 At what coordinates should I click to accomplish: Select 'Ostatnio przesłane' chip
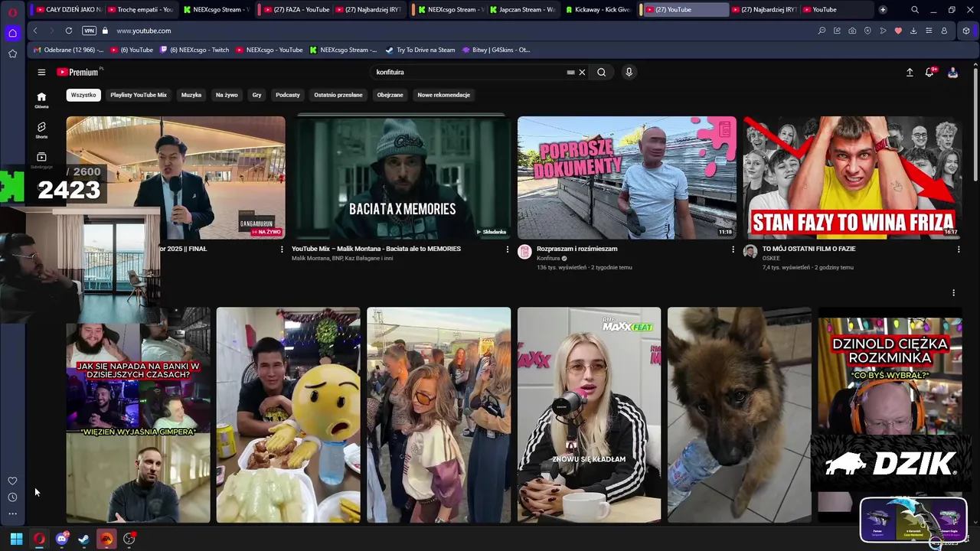[x=338, y=95]
